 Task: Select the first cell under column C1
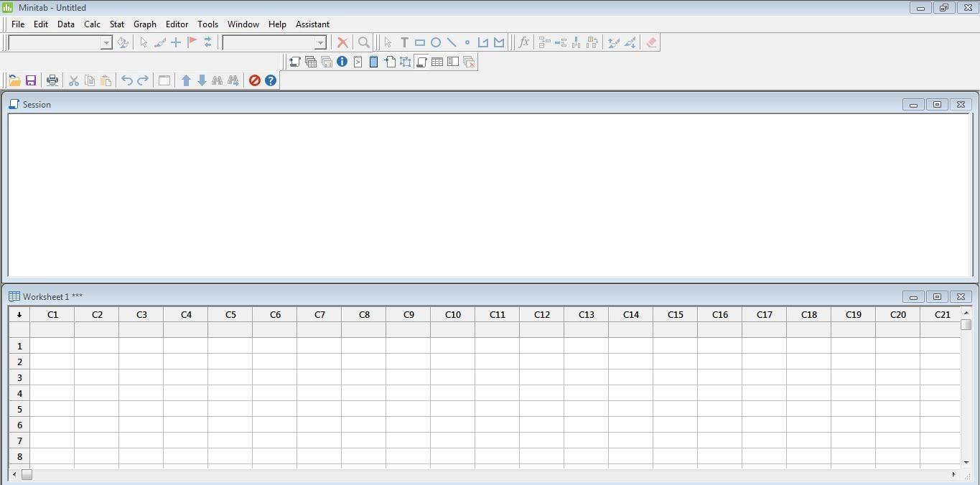(x=52, y=346)
